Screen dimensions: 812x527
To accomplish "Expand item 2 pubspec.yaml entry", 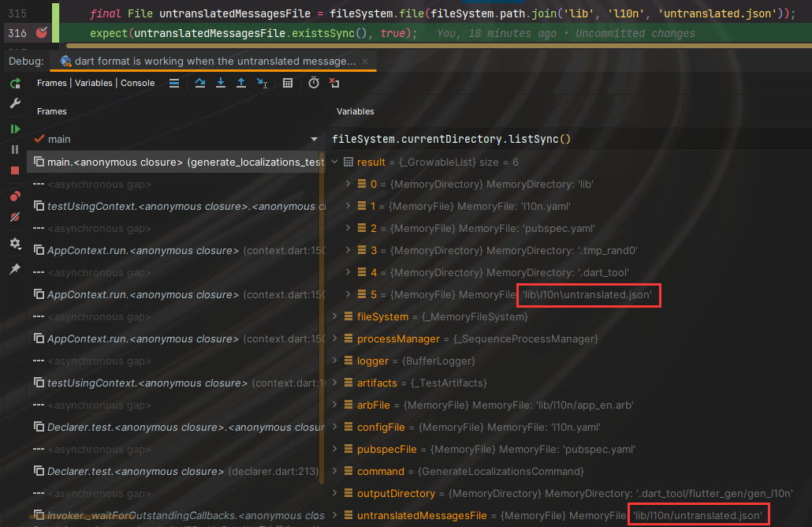I will (x=348, y=228).
